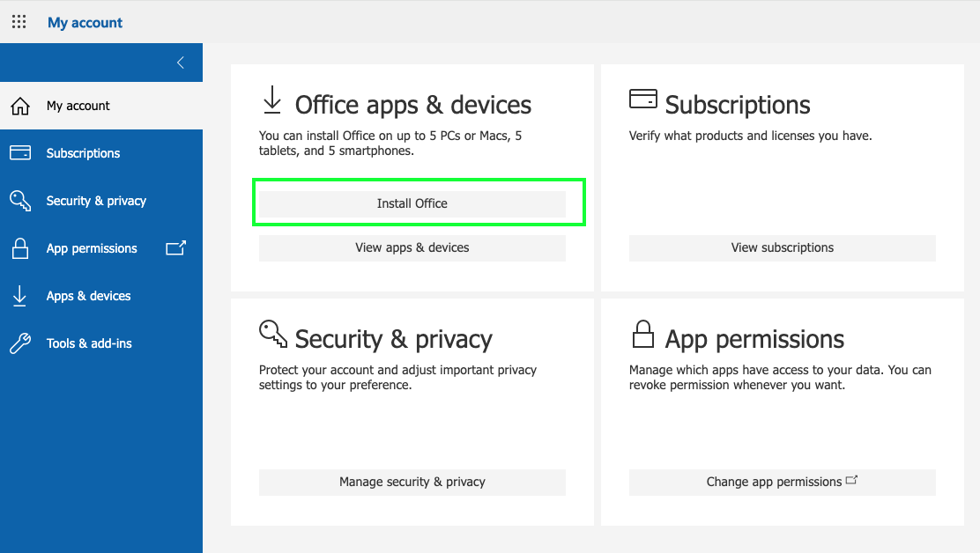Open the Subscriptions sidebar entry

click(81, 152)
